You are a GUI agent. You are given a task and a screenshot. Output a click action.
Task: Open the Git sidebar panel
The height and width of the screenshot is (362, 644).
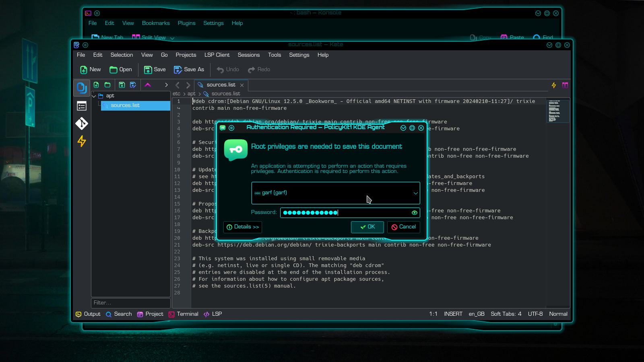point(82,123)
